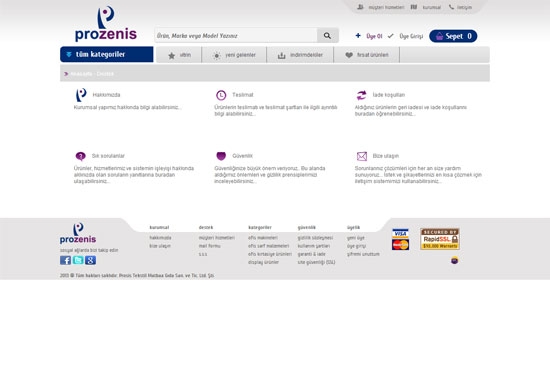The height and width of the screenshot is (365, 550).
Task: Open the Facebook icon in footer
Action: (65, 260)
